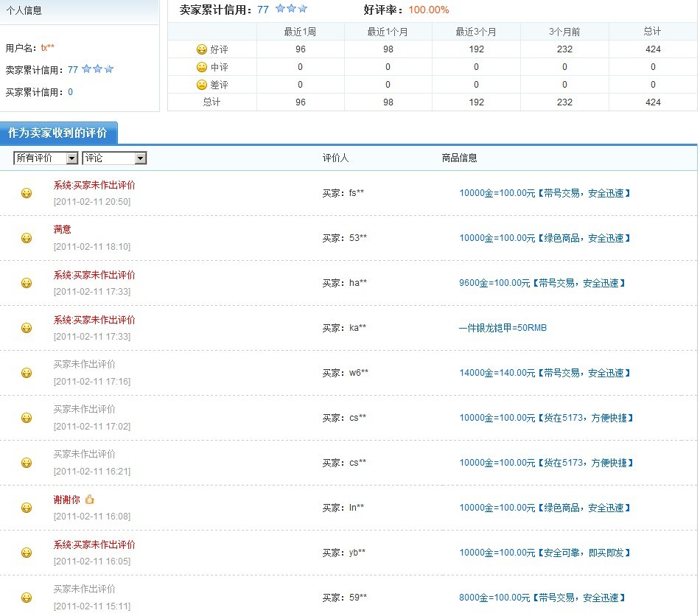Click the smiley icon beside the fs** review
Screen dimensions: 700x616
coord(27,193)
